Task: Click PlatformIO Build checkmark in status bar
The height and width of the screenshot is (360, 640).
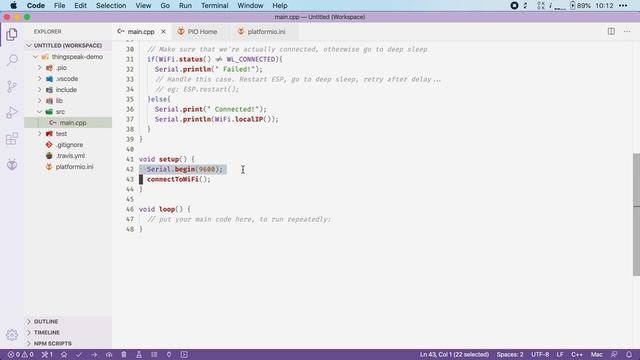Action: click(79, 355)
